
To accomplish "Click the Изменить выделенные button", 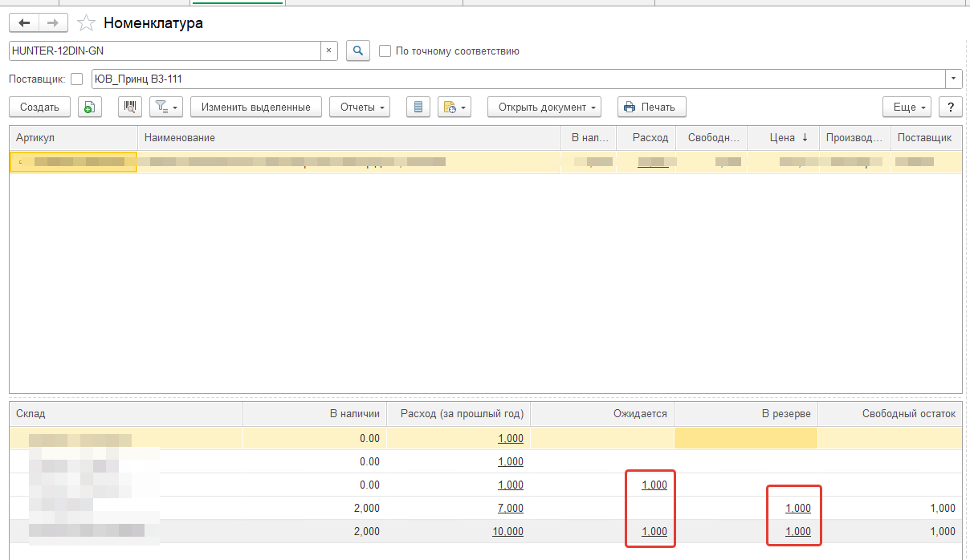I will tap(255, 107).
